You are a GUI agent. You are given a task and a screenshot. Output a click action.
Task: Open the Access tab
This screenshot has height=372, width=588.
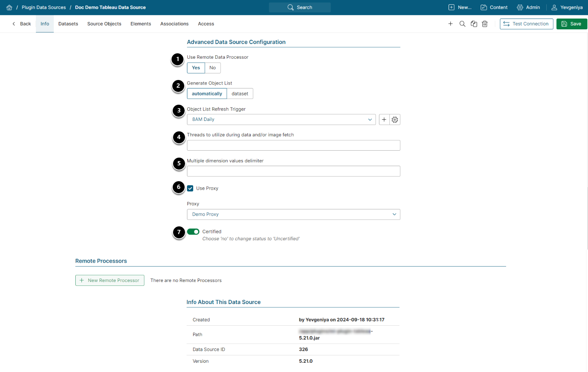(206, 24)
